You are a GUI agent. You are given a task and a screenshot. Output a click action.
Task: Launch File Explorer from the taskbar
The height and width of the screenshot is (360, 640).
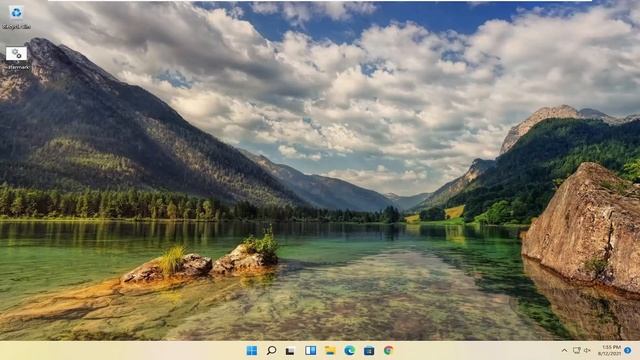point(330,351)
